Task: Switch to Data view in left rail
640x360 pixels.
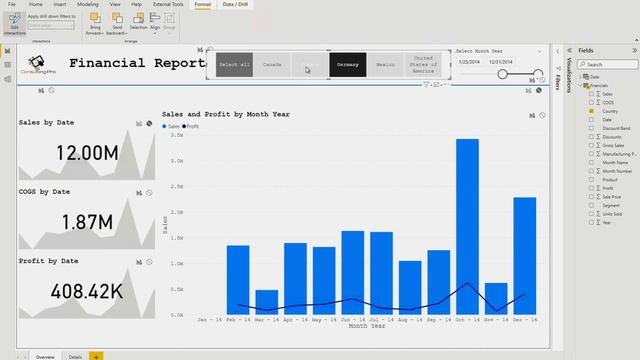Action: [7, 65]
